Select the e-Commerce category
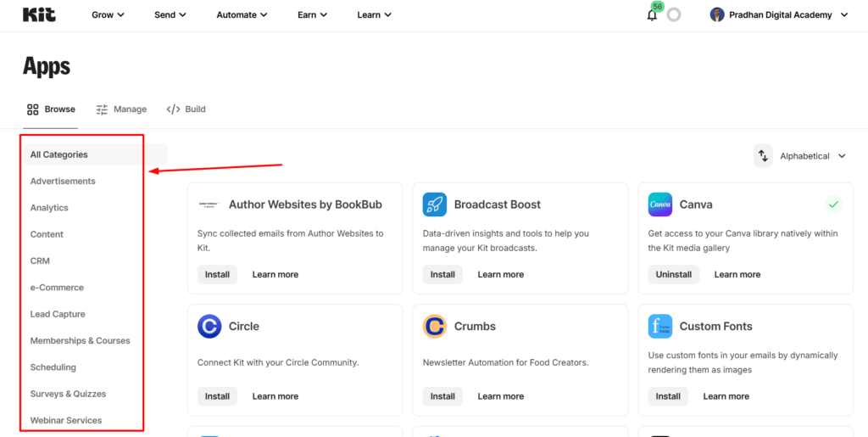Image resolution: width=868 pixels, height=437 pixels. pyautogui.click(x=57, y=288)
